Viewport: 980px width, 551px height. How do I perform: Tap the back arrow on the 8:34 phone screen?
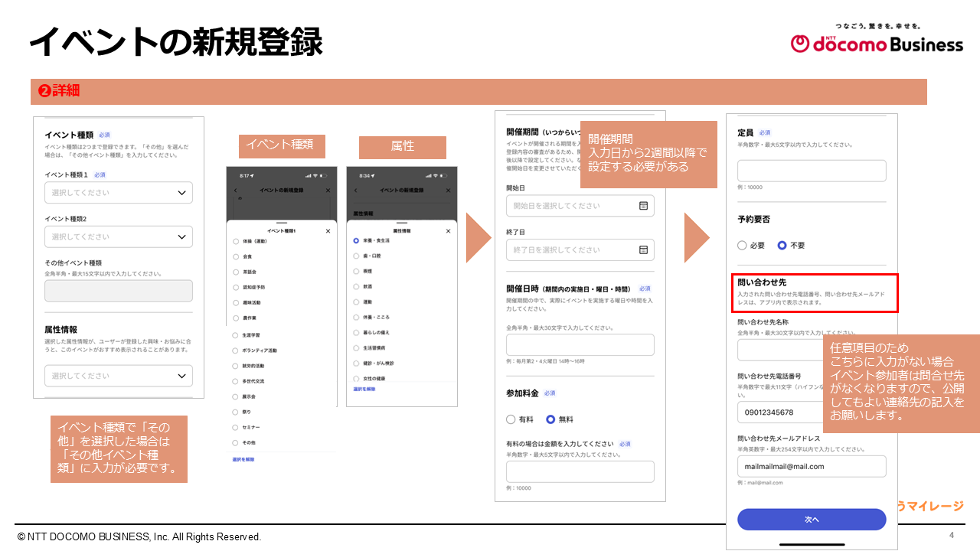(x=356, y=190)
